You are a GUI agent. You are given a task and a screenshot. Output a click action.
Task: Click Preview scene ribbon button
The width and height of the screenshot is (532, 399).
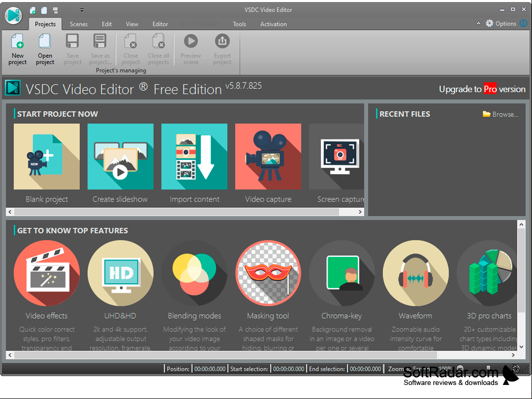[190, 49]
